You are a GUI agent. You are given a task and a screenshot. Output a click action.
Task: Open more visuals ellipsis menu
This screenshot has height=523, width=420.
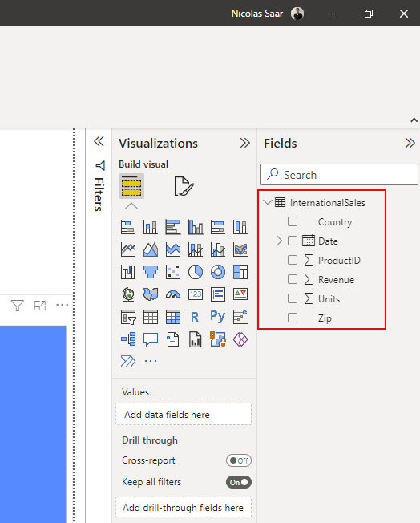click(151, 361)
